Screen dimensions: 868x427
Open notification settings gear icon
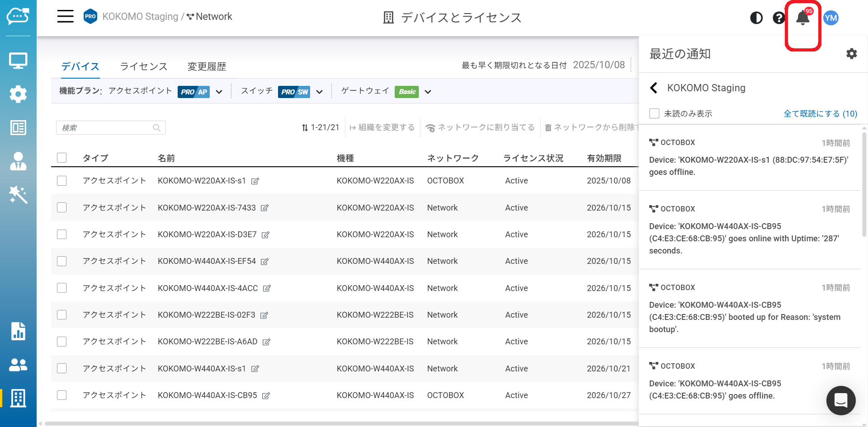click(x=851, y=54)
